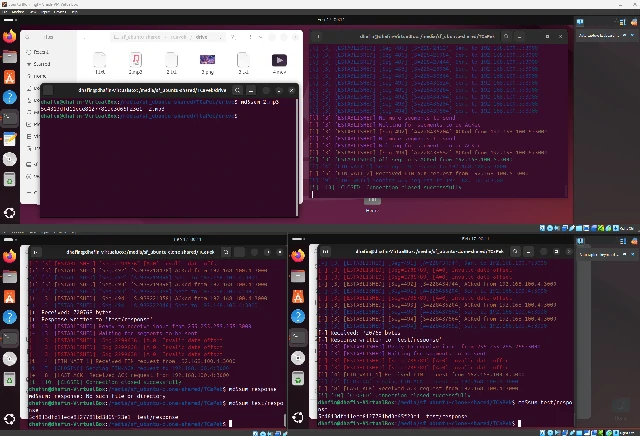The height and width of the screenshot is (436, 640).
Task: Add new tab in bottom-left terminal
Action: point(36,252)
